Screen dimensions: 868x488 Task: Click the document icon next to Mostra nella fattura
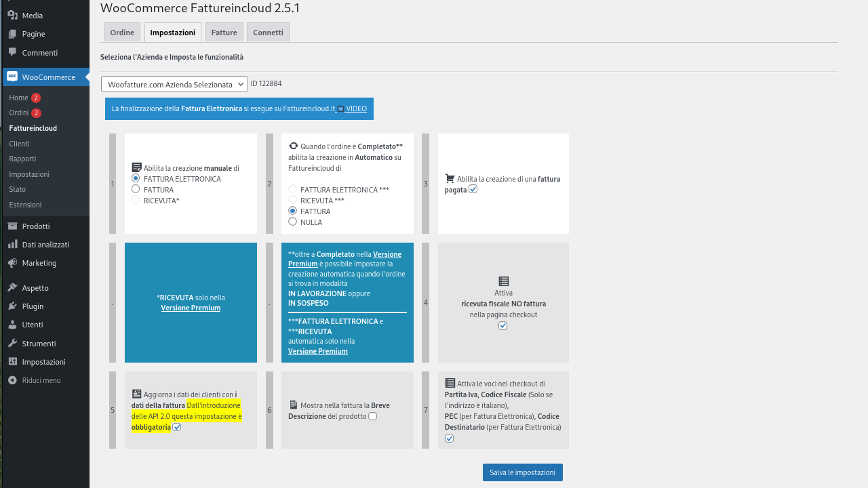pyautogui.click(x=293, y=405)
